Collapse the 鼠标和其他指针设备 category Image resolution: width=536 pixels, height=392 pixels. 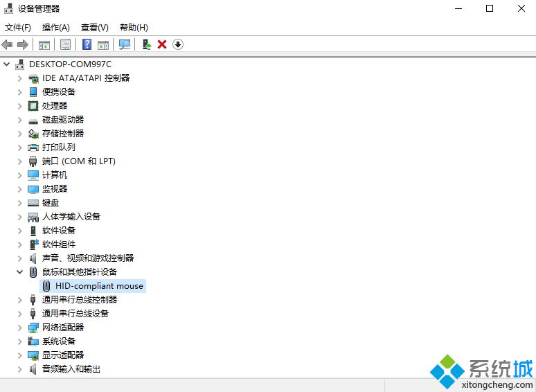[x=20, y=272]
